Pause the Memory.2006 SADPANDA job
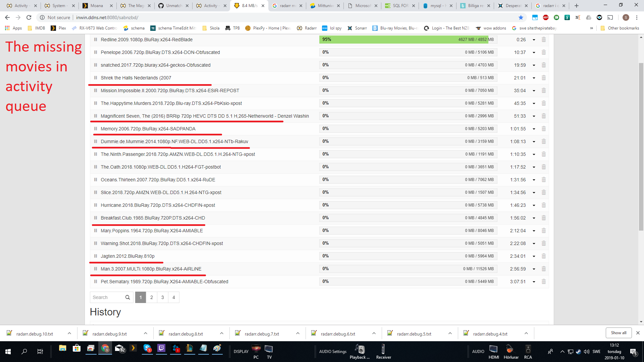Screen dimensions: 644x362 (x=96, y=129)
